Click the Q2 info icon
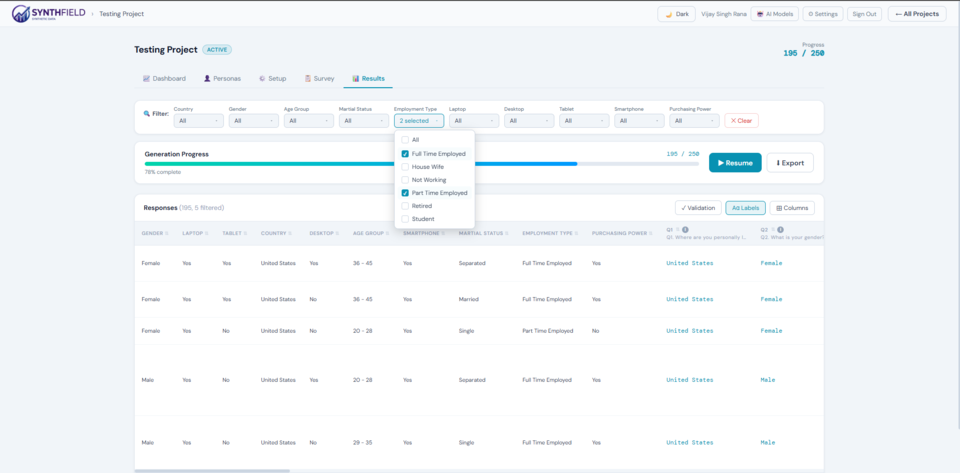Screen dimensions: 960x473 [x=781, y=229]
